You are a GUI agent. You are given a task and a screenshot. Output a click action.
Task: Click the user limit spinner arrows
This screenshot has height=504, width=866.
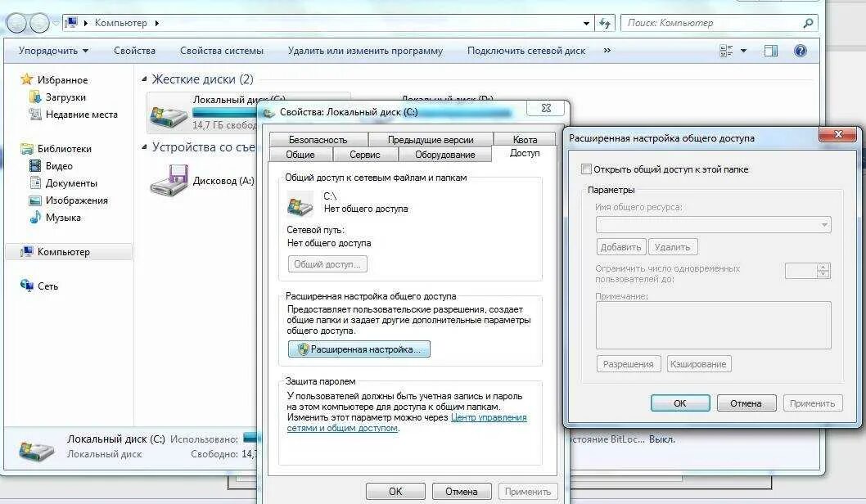pyautogui.click(x=823, y=271)
